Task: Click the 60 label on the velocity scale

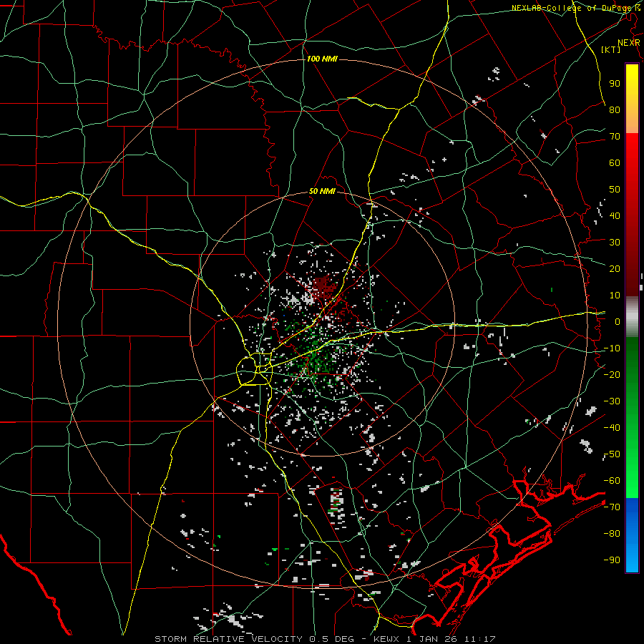Action: click(615, 162)
